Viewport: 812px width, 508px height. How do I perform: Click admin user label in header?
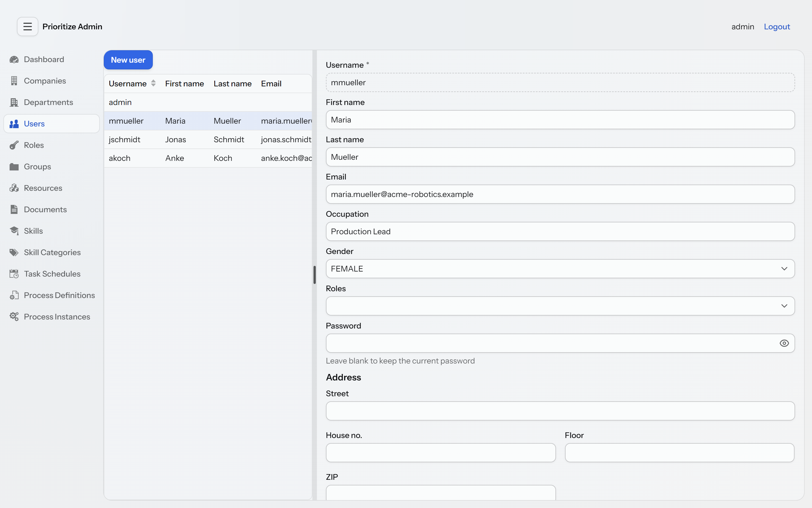[743, 27]
